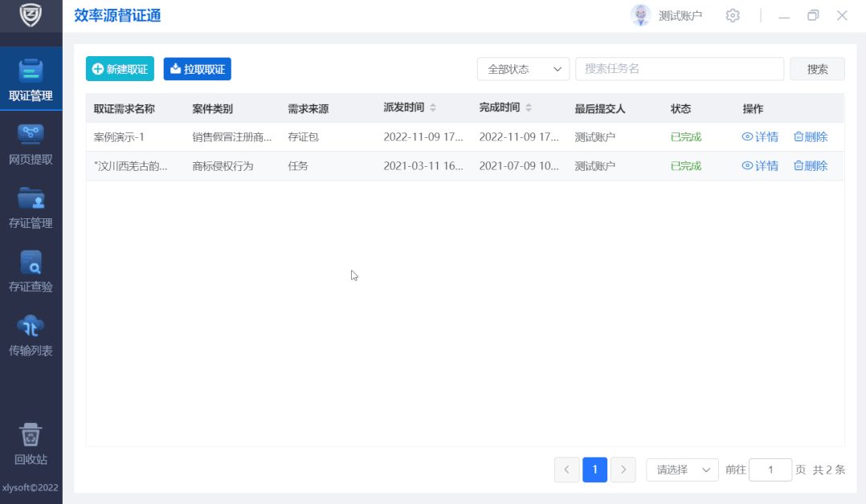This screenshot has width=866, height=504.
Task: Select page number 1 in pagination
Action: coord(594,469)
